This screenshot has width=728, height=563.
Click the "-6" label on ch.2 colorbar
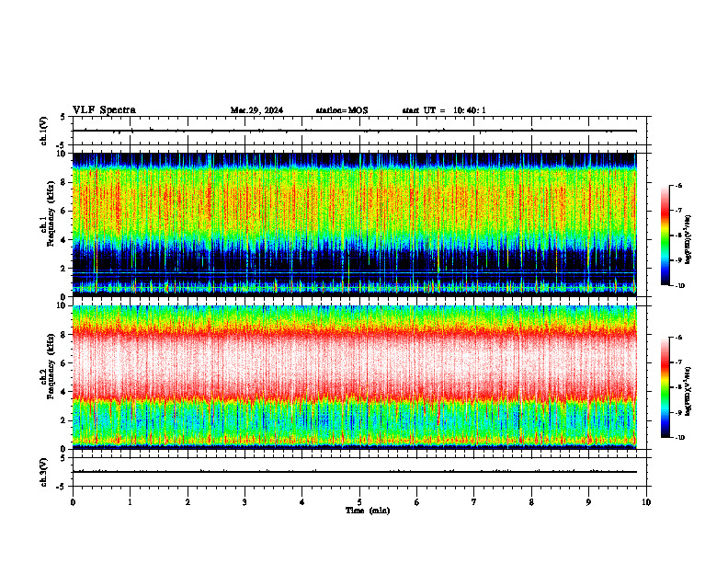[x=678, y=338]
